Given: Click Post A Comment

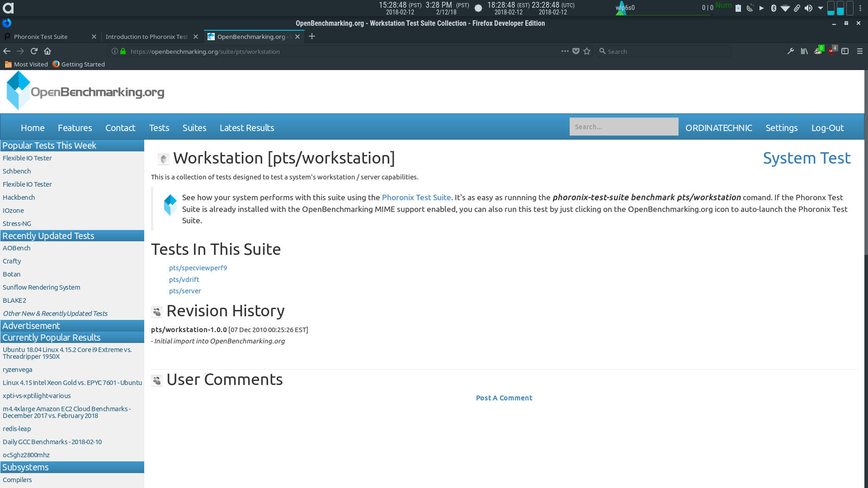Looking at the screenshot, I should 504,398.
